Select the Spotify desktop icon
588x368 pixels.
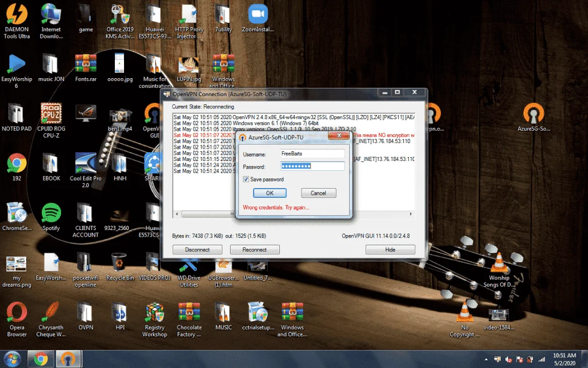tap(51, 217)
